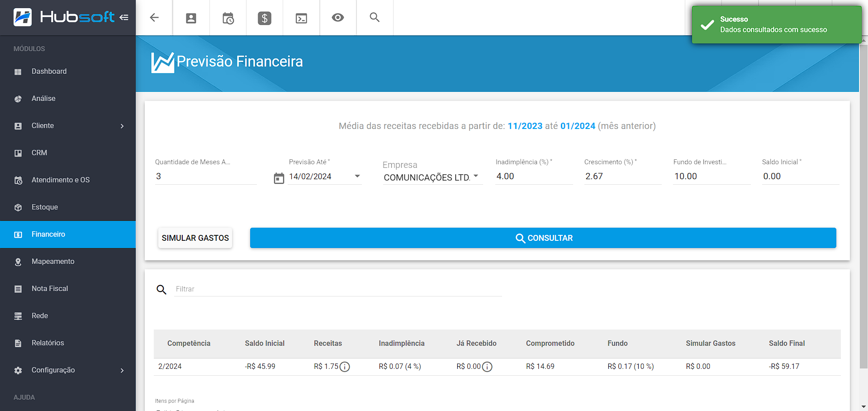Edit the Crescimento percentage field

click(x=623, y=177)
